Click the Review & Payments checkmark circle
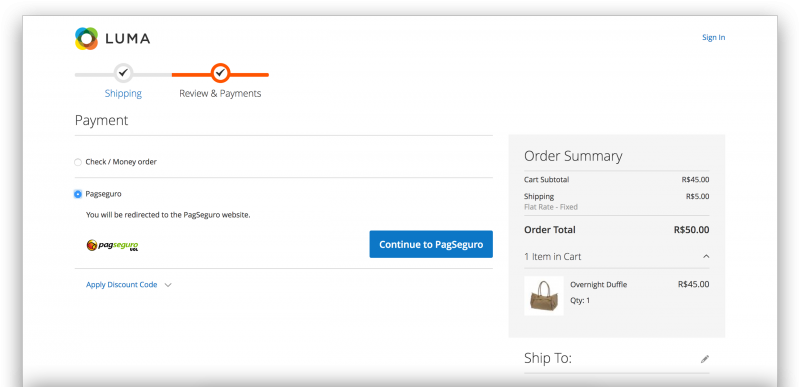 tap(220, 73)
